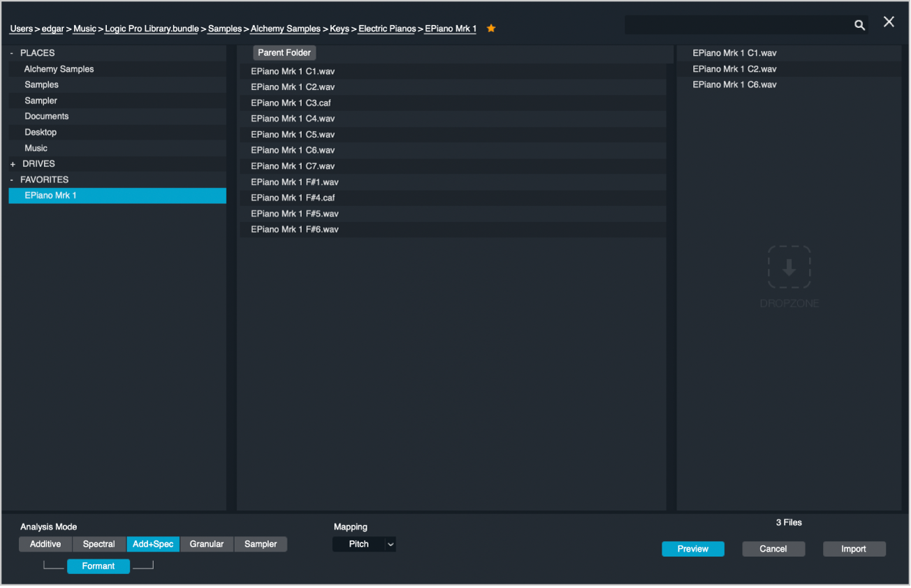Select EPiano Mrk 1 C2.wav in file list
Viewport: 911px width, 588px height.
click(x=453, y=87)
